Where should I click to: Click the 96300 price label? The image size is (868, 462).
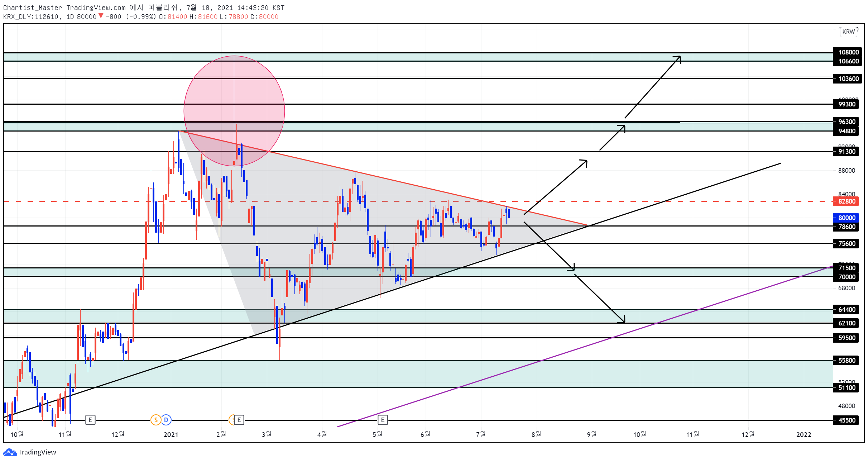846,122
